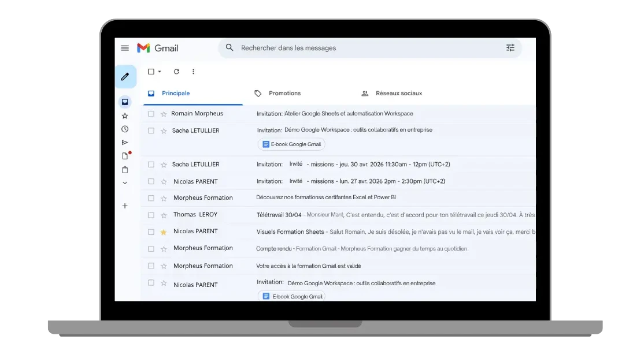Image resolution: width=644 pixels, height=362 pixels.
Task: Check Nicolas PARENT 27 avr. invitation row
Action: 151,181
